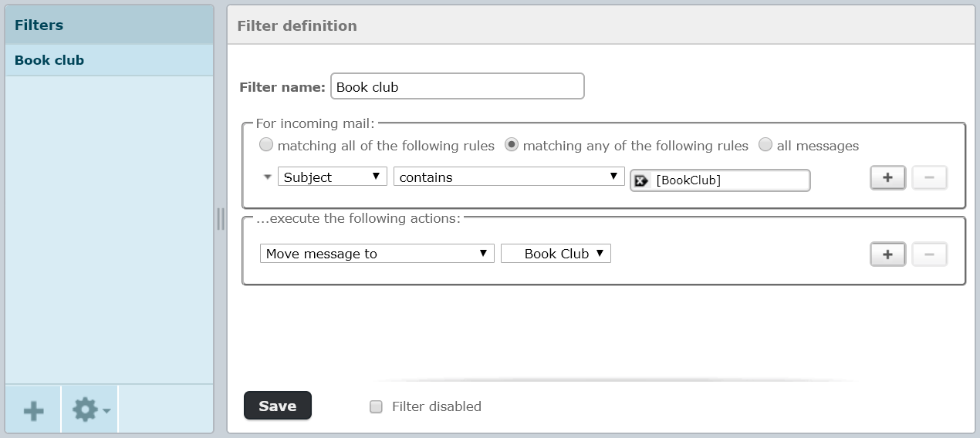Image resolution: width=980 pixels, height=438 pixels.
Task: Open the Subject header dropdown
Action: click(332, 177)
